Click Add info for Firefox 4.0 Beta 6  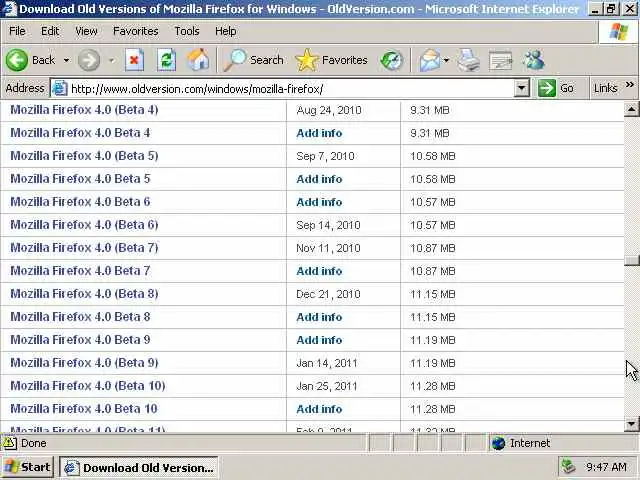pyautogui.click(x=319, y=202)
